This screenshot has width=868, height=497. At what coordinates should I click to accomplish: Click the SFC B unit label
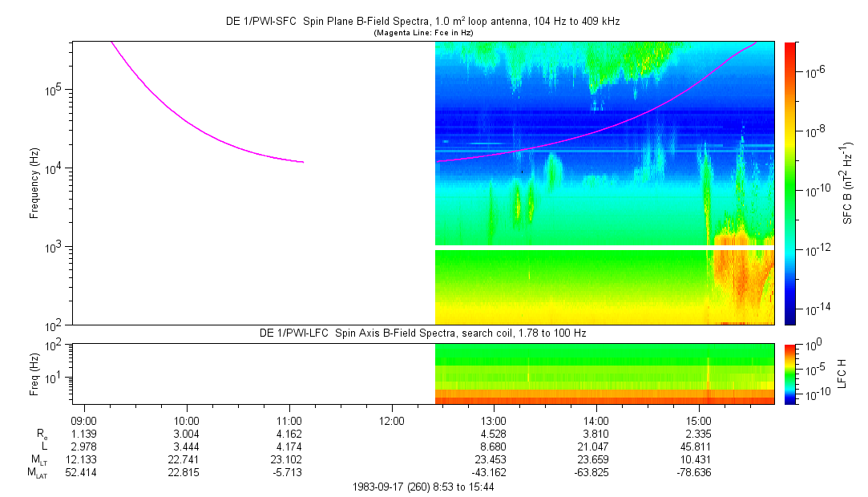[x=848, y=183]
